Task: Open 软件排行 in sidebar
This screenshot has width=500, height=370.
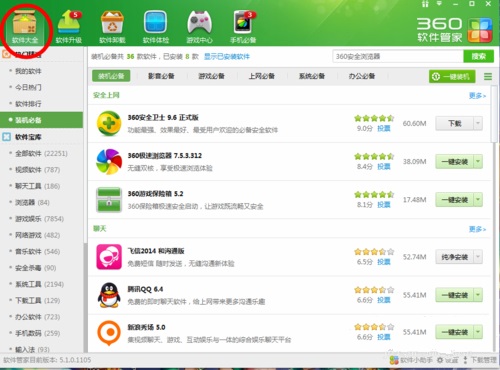Action: tap(28, 104)
